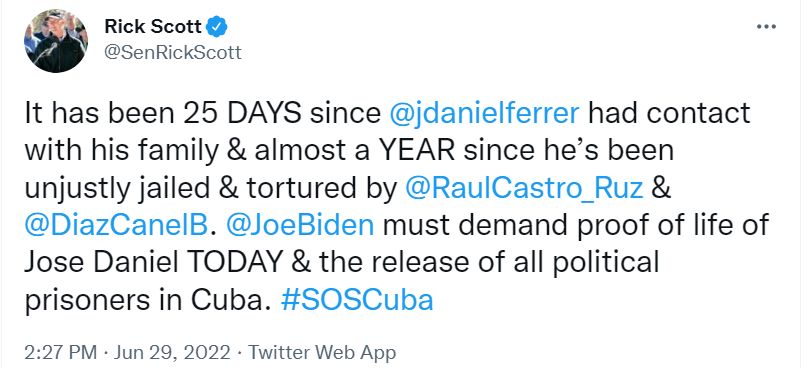Click the Jun 29, 2022 date
This screenshot has height=368, width=809.
point(172,353)
